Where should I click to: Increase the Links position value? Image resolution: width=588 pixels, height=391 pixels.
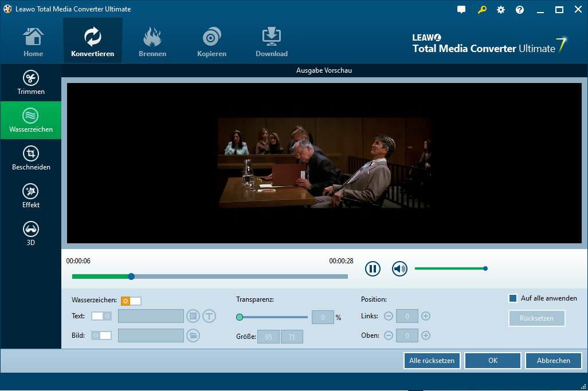coord(426,316)
